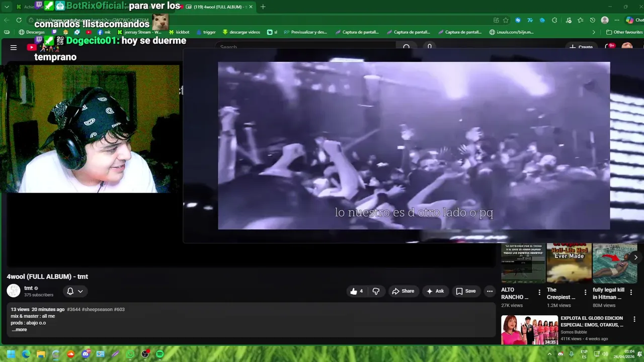Image resolution: width=644 pixels, height=362 pixels.
Task: Like the 4wool video
Action: 356,291
